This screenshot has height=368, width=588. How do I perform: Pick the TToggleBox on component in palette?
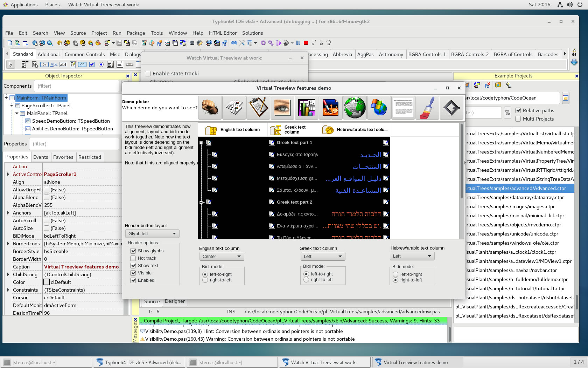click(82, 64)
